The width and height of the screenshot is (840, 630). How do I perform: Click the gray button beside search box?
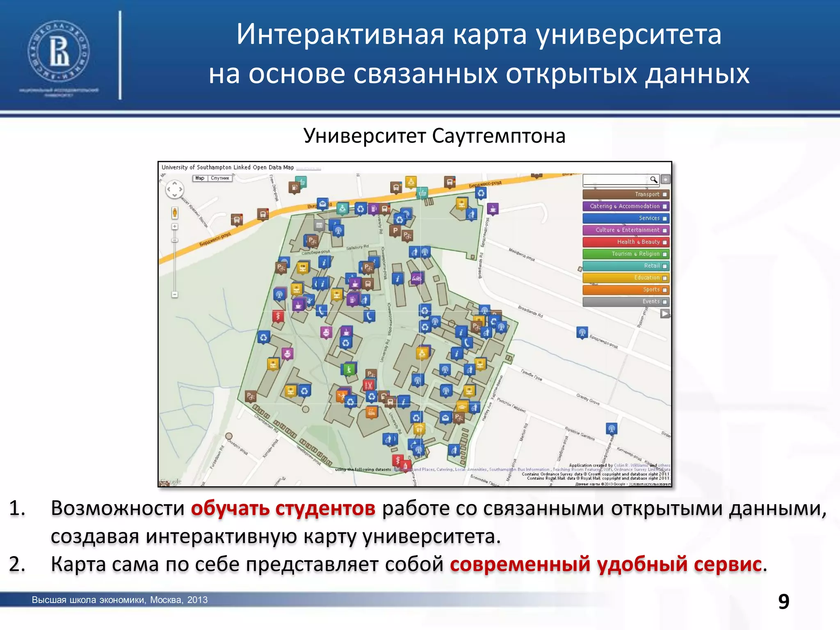tap(666, 180)
